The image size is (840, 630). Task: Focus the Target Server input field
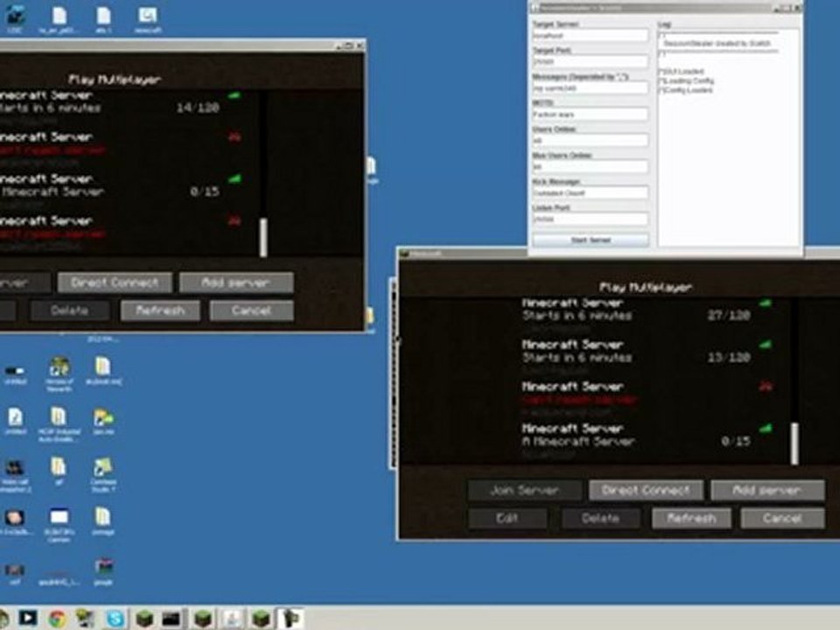coord(591,35)
